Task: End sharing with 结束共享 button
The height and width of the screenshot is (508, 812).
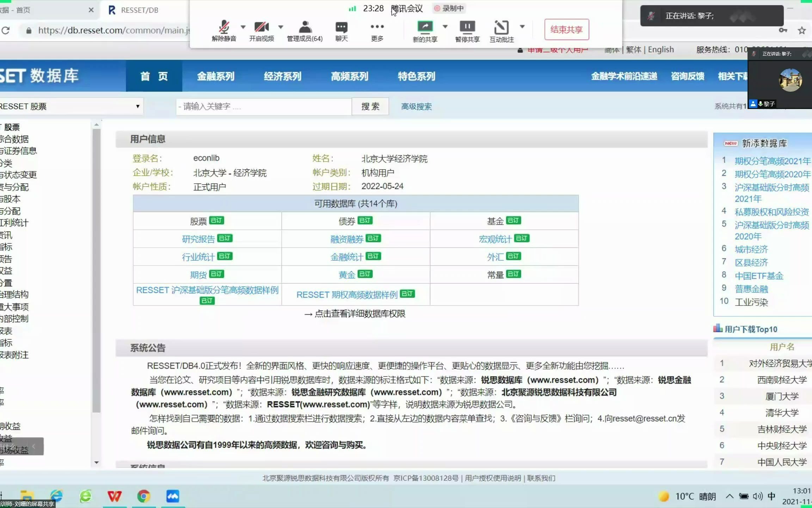Action: (x=566, y=30)
